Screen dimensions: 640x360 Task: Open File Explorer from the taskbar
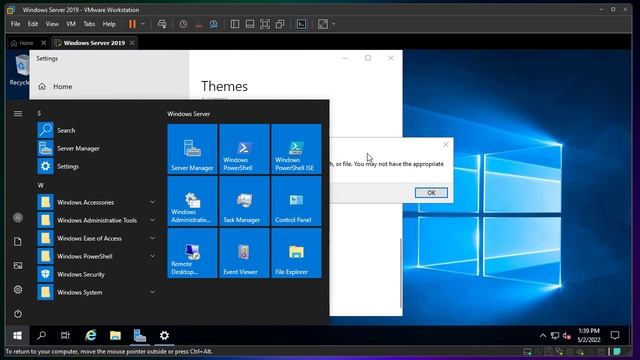(x=115, y=336)
